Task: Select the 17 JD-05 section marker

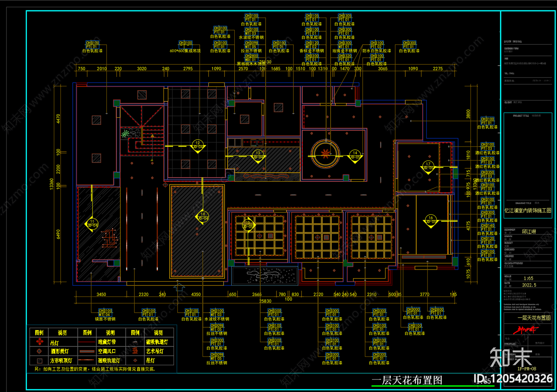Action: [x=428, y=166]
